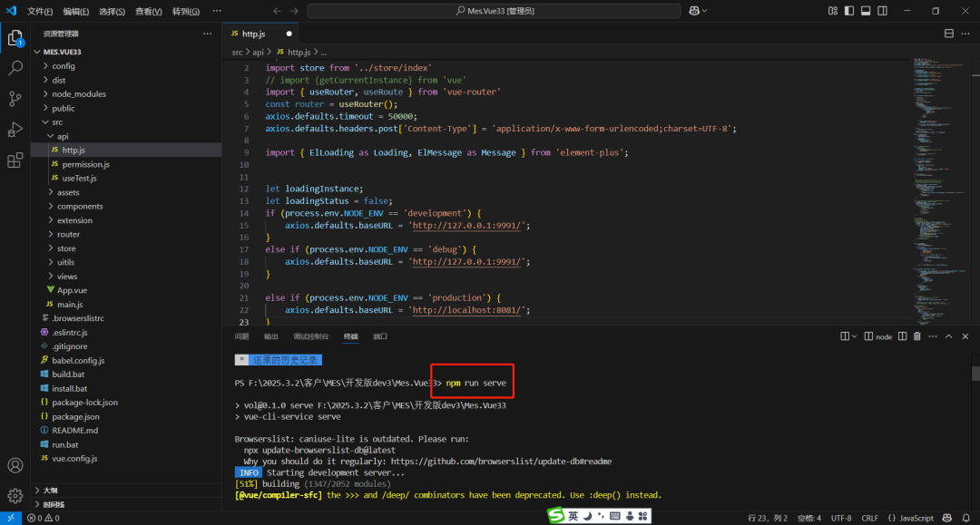This screenshot has width=980, height=525.
Task: Open the 文件(F) menu
Action: click(x=40, y=11)
